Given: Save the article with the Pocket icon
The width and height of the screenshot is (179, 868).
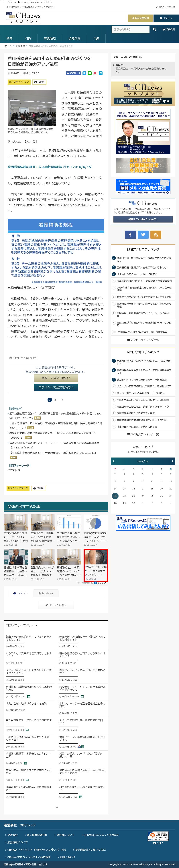Looking at the screenshot, I should point(95,73).
